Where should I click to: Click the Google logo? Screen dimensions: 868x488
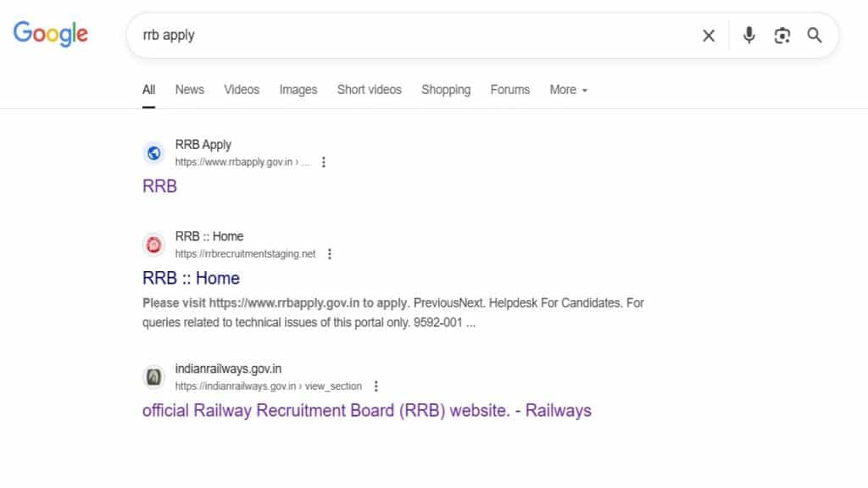(51, 34)
